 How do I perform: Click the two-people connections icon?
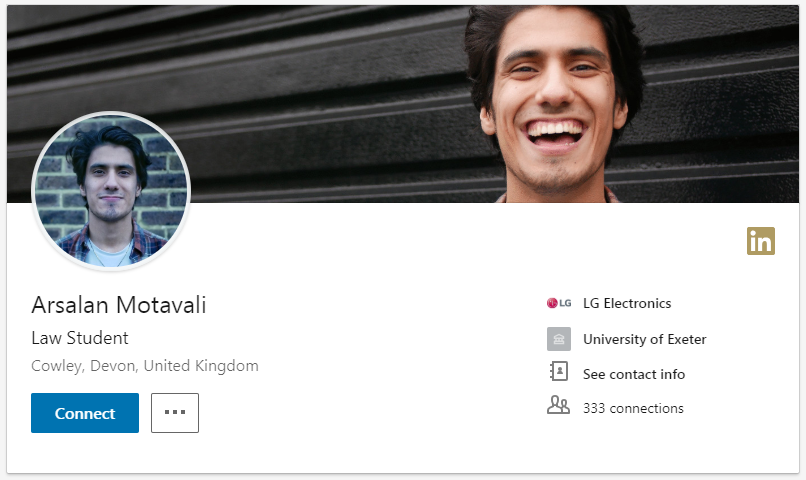558,405
